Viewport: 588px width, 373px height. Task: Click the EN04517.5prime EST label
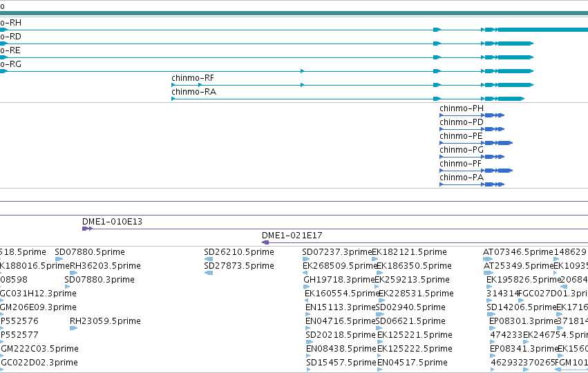click(x=412, y=363)
